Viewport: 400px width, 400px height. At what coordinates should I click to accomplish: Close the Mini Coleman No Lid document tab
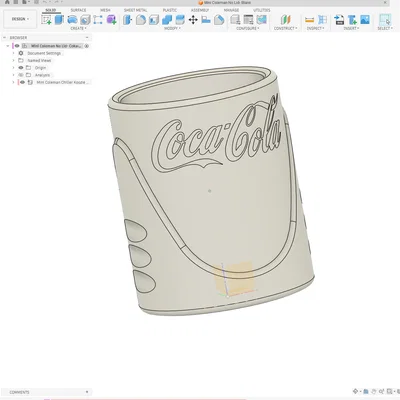pos(385,2)
